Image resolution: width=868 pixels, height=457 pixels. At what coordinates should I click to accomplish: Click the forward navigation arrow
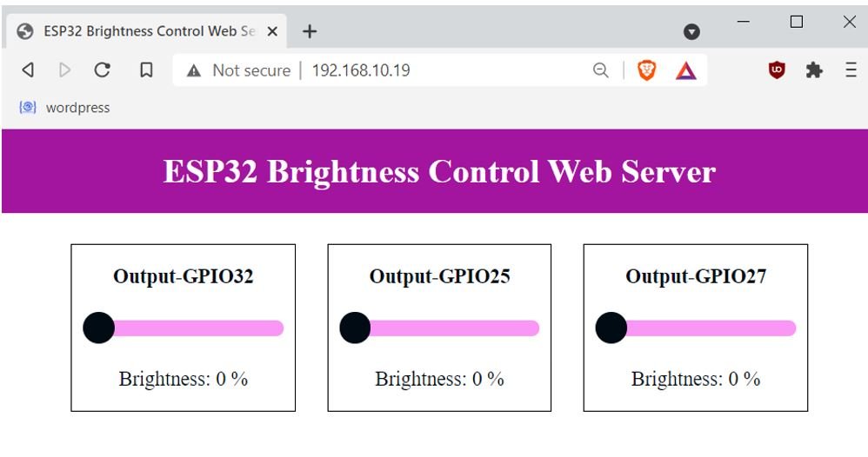pos(64,70)
